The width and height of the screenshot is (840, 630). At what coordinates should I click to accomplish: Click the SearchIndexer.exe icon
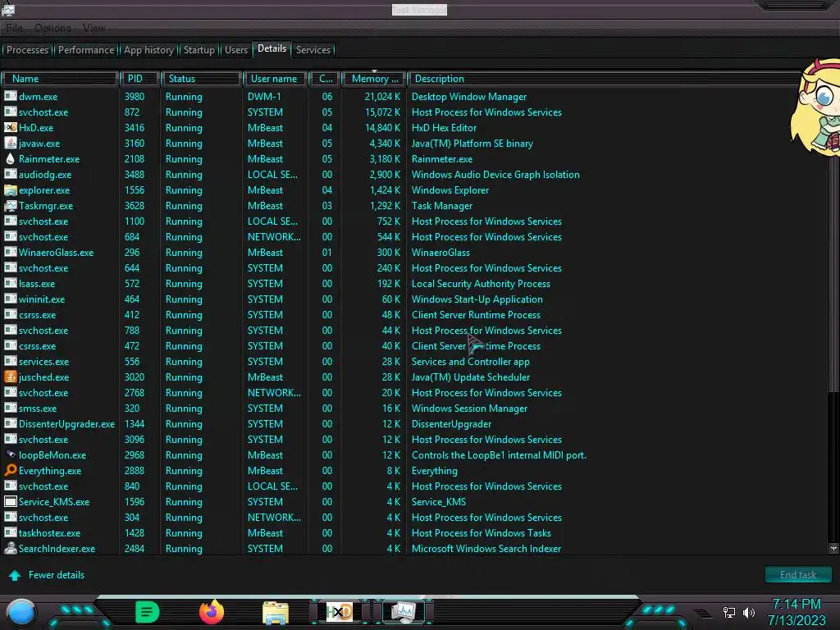(10, 548)
